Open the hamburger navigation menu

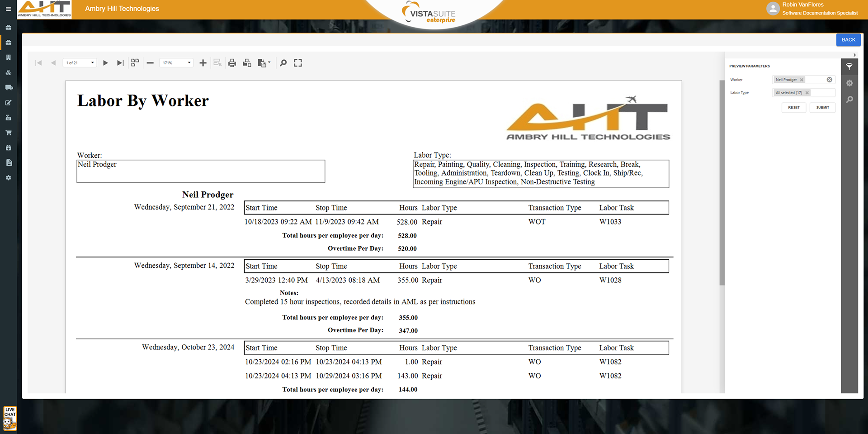coord(8,9)
